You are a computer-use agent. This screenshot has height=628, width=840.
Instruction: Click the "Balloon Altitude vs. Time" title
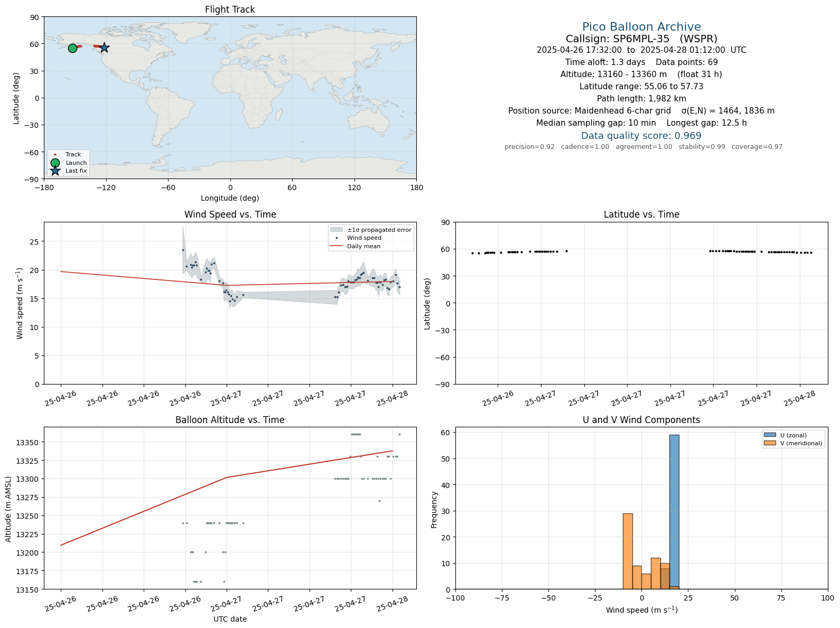(230, 420)
